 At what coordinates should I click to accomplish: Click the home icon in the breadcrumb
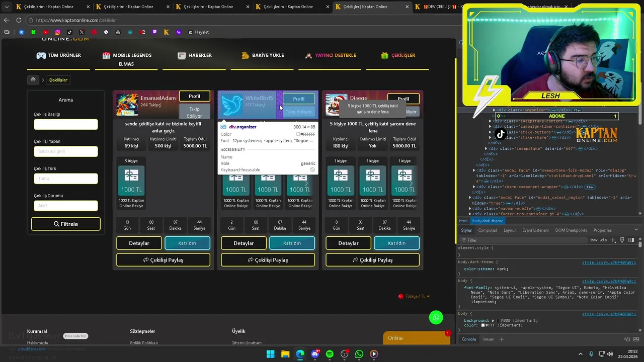coord(33,79)
